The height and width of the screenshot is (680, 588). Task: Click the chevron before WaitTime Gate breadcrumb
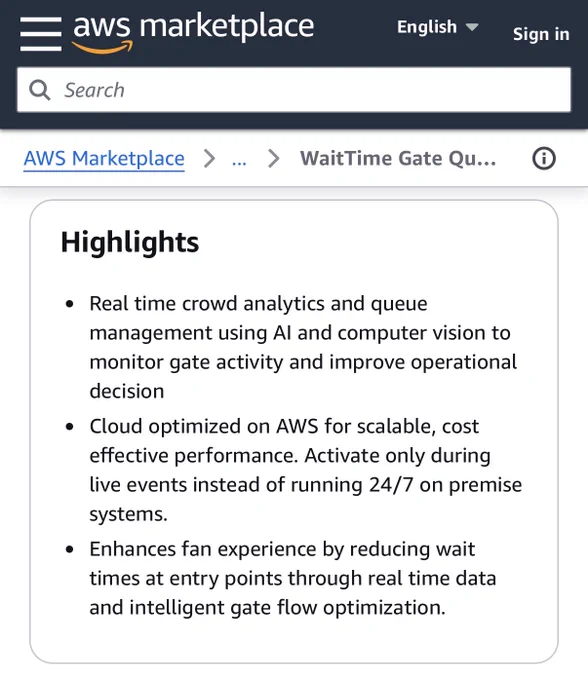pos(274,158)
